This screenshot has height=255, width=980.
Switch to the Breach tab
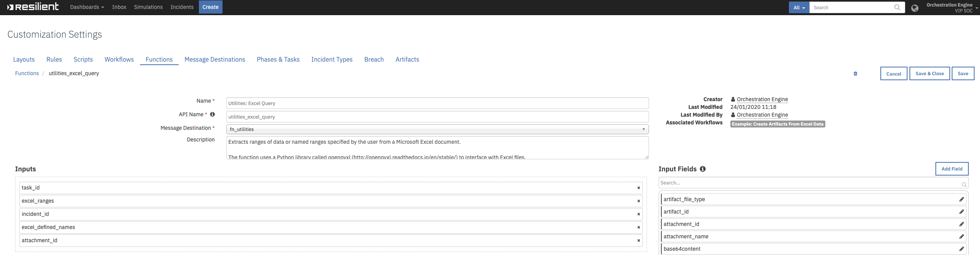[374, 59]
